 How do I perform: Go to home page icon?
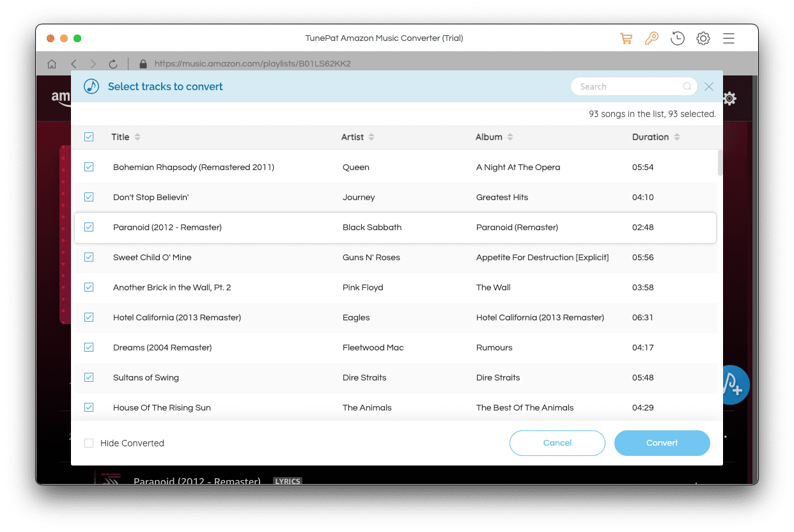click(52, 64)
